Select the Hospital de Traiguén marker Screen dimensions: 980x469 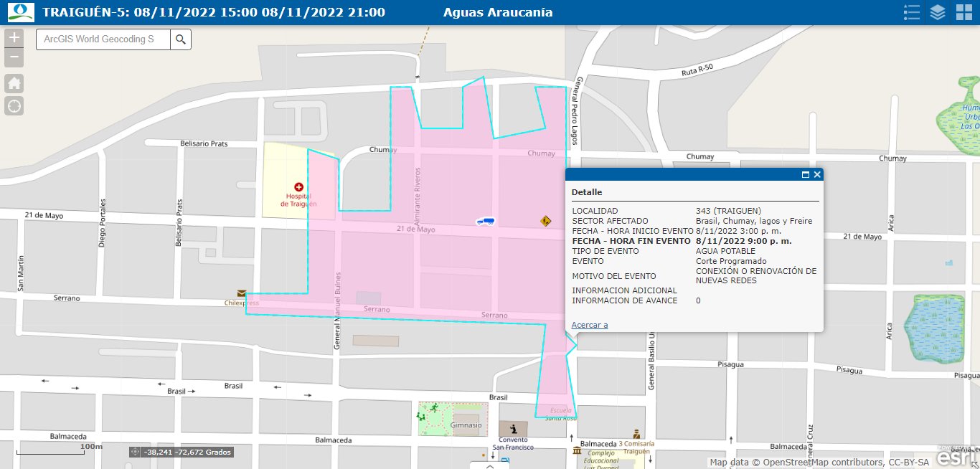click(298, 187)
